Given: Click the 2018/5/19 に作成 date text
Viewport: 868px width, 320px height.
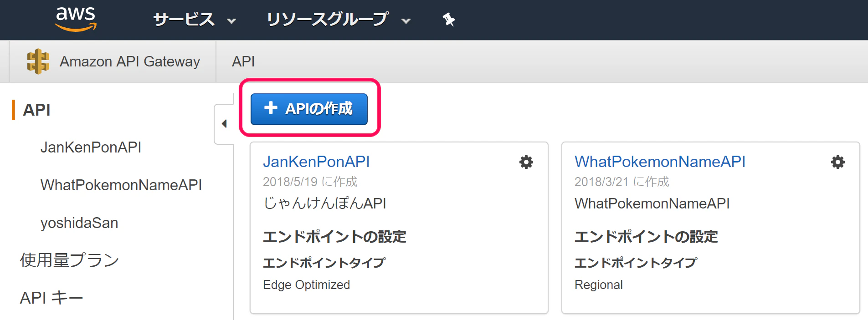Looking at the screenshot, I should tap(310, 182).
